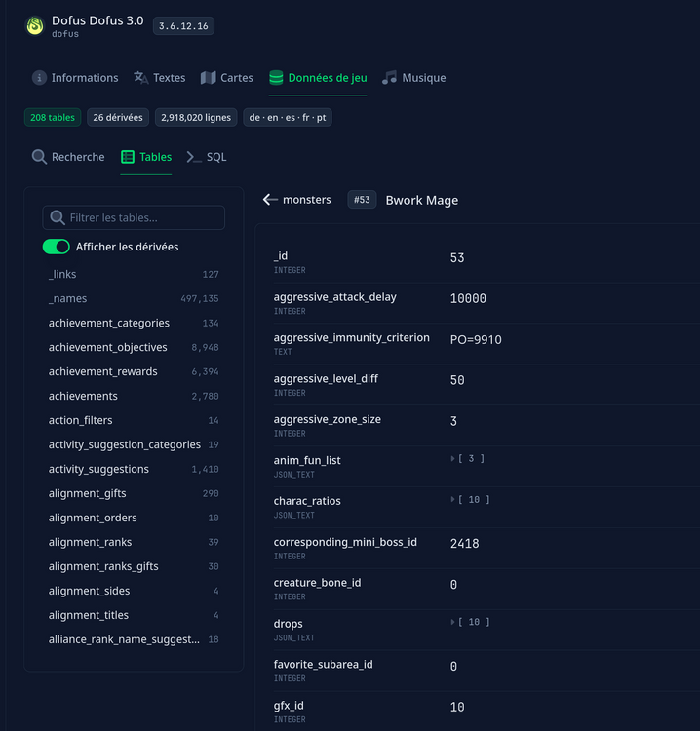Click the 208 tables badge
This screenshot has height=731, width=700.
click(53, 118)
